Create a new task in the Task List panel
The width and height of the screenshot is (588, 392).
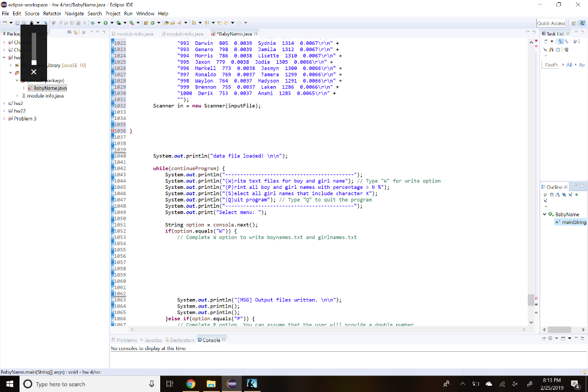[x=546, y=41]
